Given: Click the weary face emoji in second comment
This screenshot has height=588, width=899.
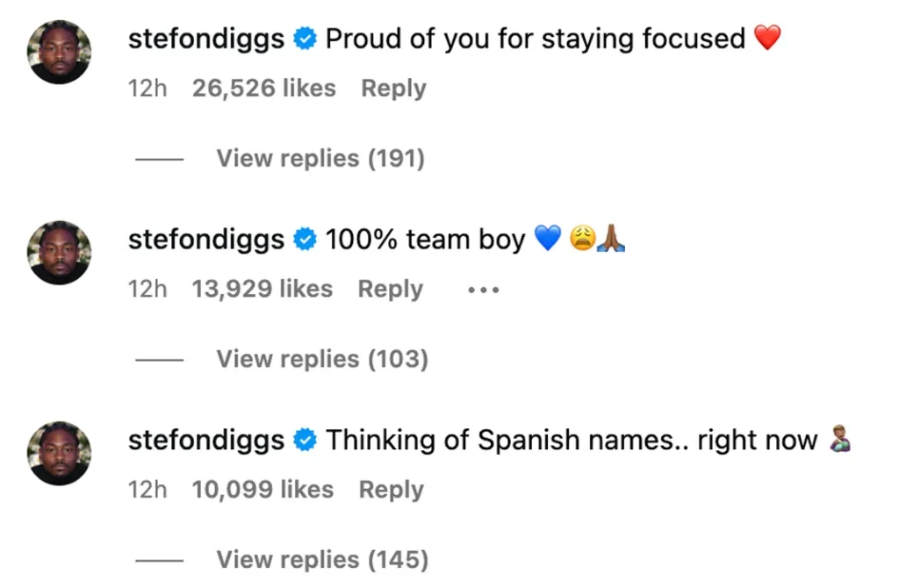Looking at the screenshot, I should click(x=582, y=239).
